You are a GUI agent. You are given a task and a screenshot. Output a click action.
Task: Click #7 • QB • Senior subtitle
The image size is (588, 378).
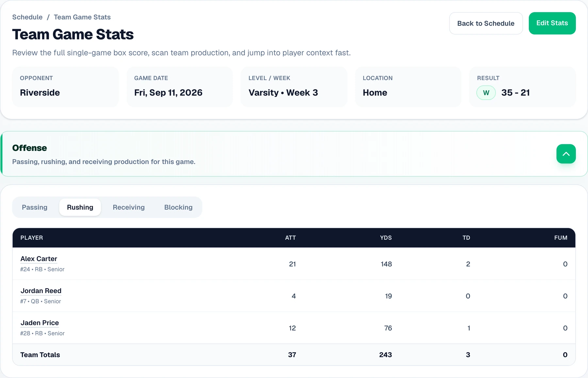(x=41, y=301)
